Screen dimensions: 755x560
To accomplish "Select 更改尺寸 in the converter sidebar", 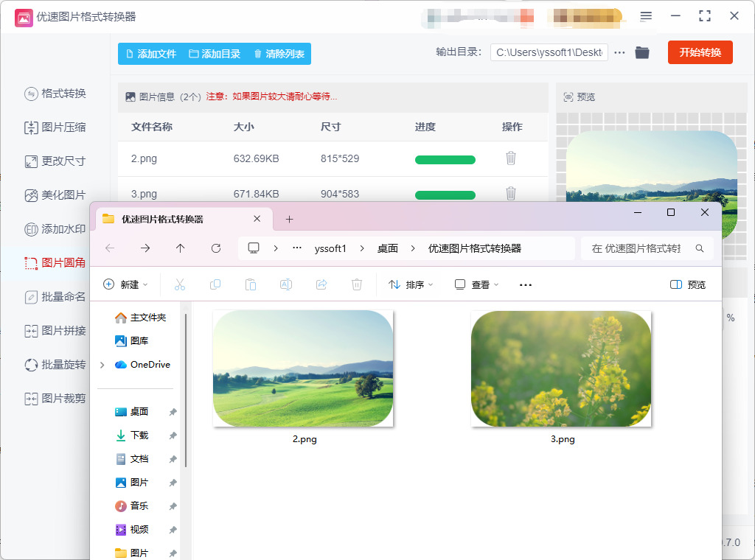I will click(x=55, y=161).
